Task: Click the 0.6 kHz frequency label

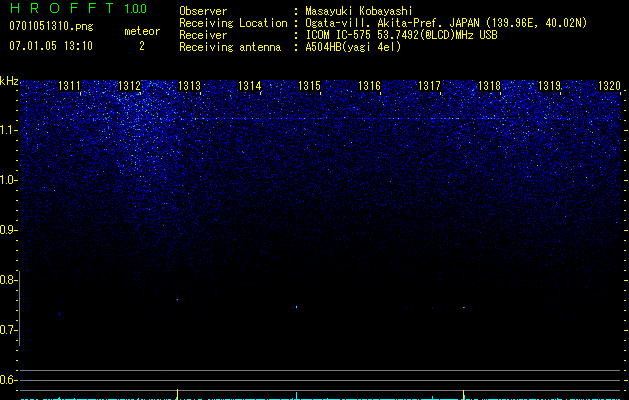Action: 7,380
